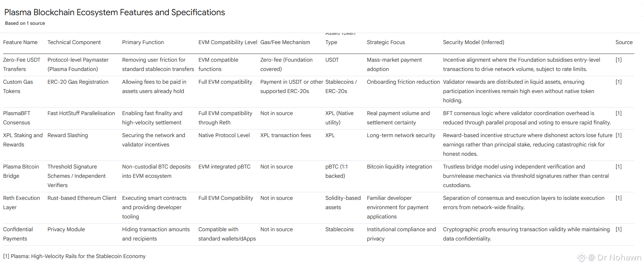Select the 'Zero-Fee USDT Transfers' feature cell
Image resolution: width=644 pixels, height=266 pixels.
pyautogui.click(x=22, y=64)
